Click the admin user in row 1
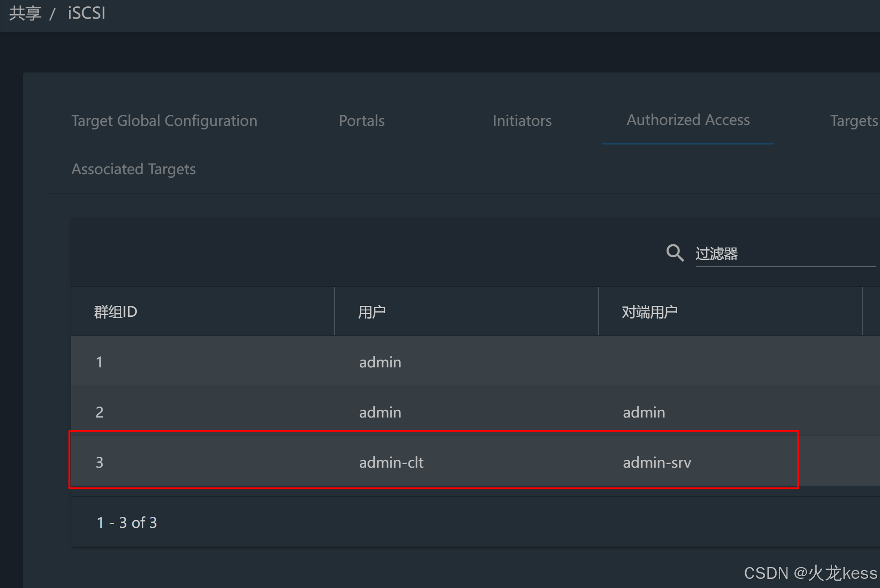This screenshot has width=880, height=588. coord(380,362)
